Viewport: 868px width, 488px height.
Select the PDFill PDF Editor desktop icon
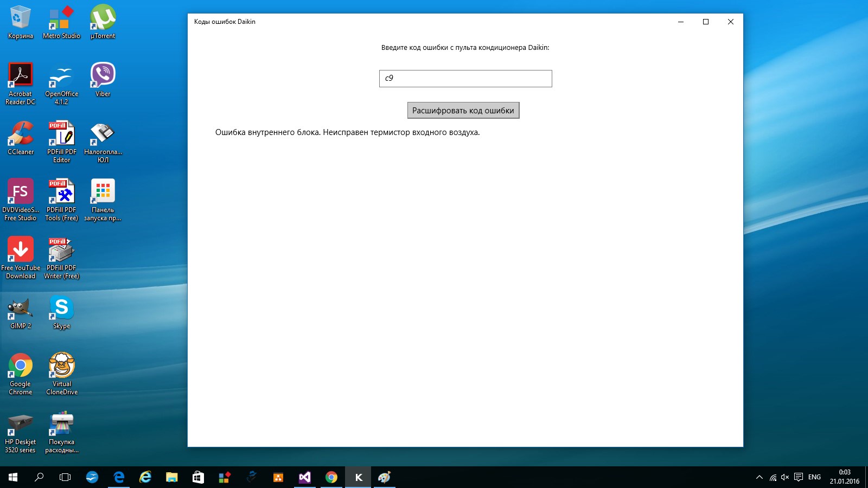tap(61, 142)
